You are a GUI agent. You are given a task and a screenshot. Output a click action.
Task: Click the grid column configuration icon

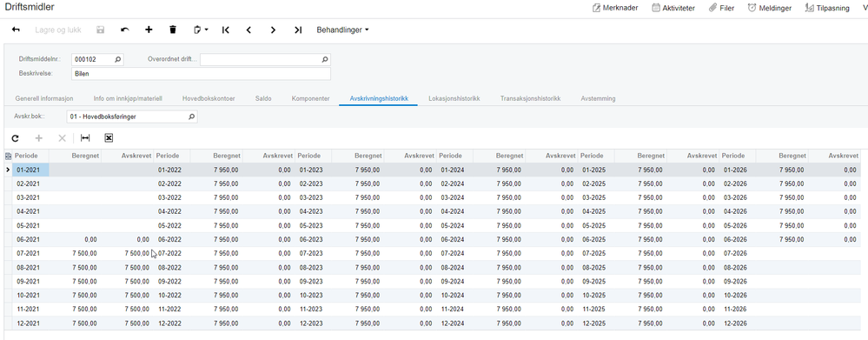click(8, 157)
